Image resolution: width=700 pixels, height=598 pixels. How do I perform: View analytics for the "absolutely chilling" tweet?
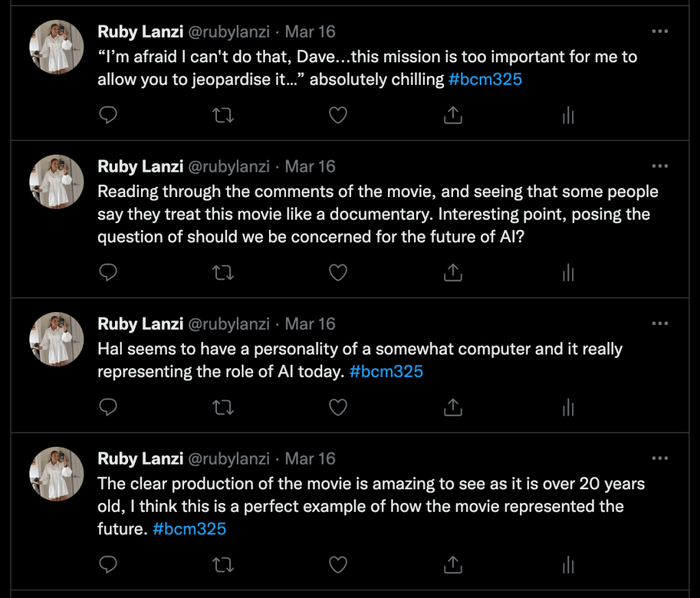(x=567, y=116)
